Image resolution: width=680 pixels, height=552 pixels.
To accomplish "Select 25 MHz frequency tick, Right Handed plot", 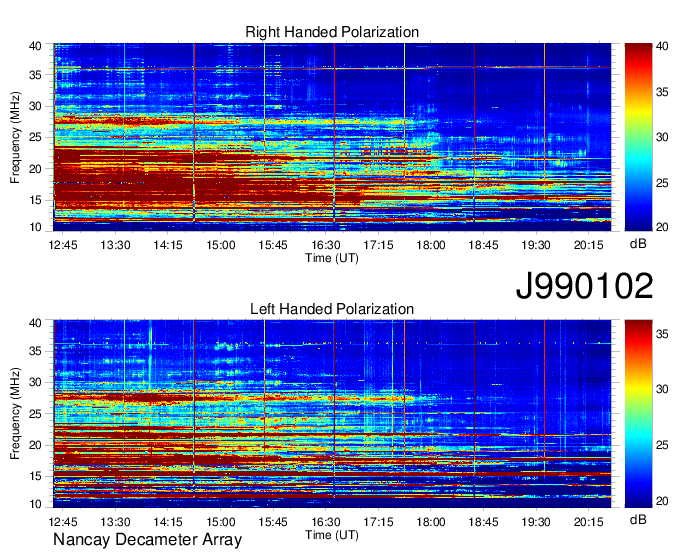I will (36, 137).
